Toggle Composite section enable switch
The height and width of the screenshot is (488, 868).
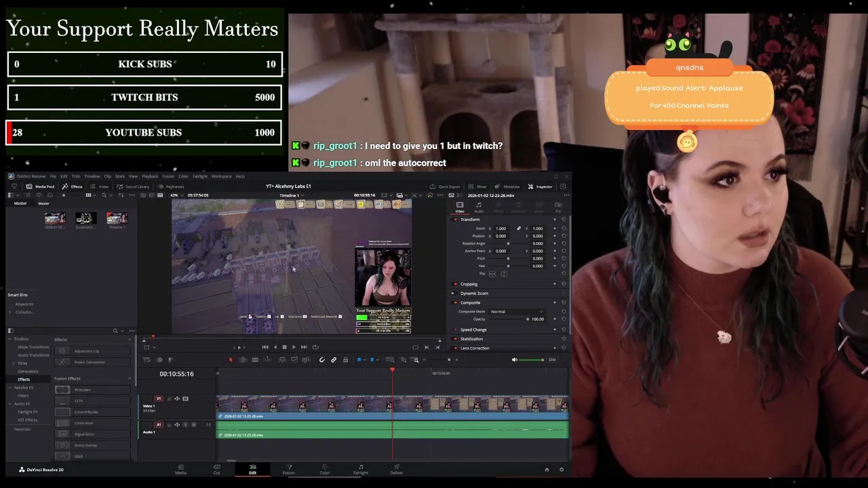click(455, 303)
